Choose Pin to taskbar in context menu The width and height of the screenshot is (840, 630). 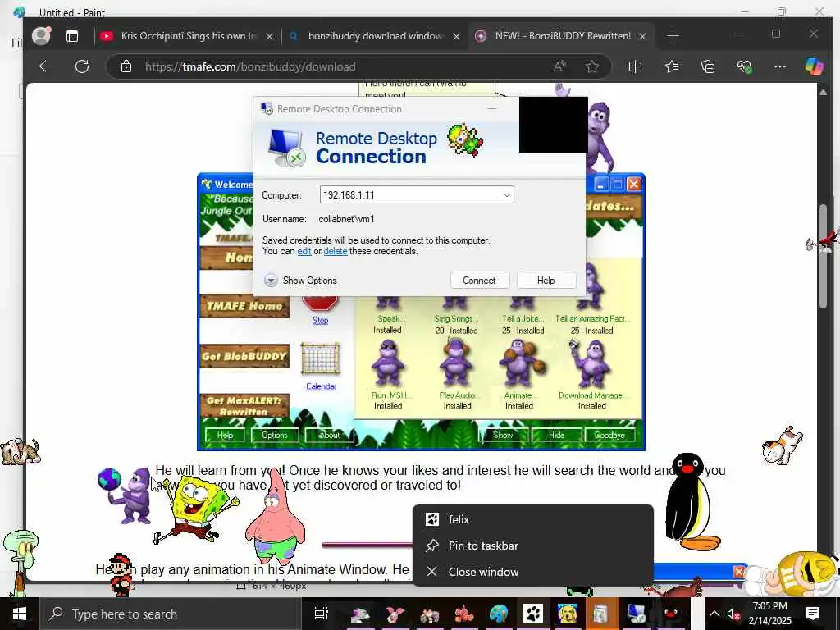click(533, 546)
